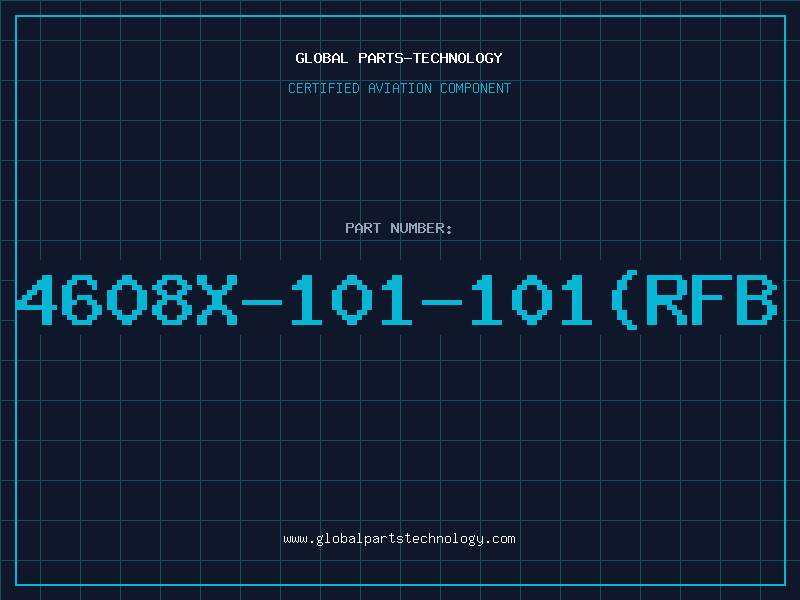Click the word NUMBER: in the label
Viewport: 800px width, 600px height.
421,228
